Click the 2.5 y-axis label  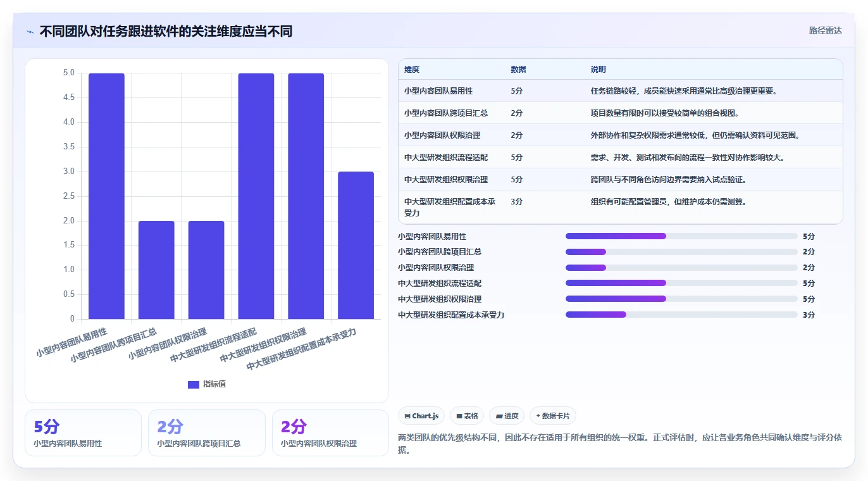point(68,196)
